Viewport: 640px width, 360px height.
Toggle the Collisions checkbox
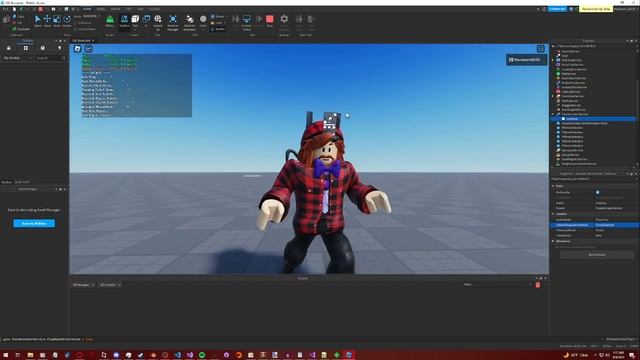pos(76,23)
